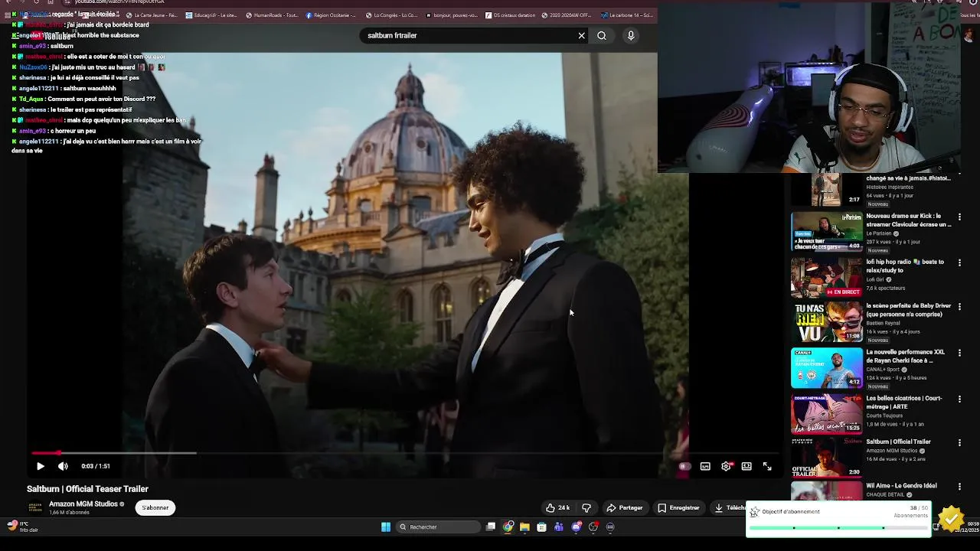Click the Rechercher taskbar search box
This screenshot has height=551, width=980.
439,527
